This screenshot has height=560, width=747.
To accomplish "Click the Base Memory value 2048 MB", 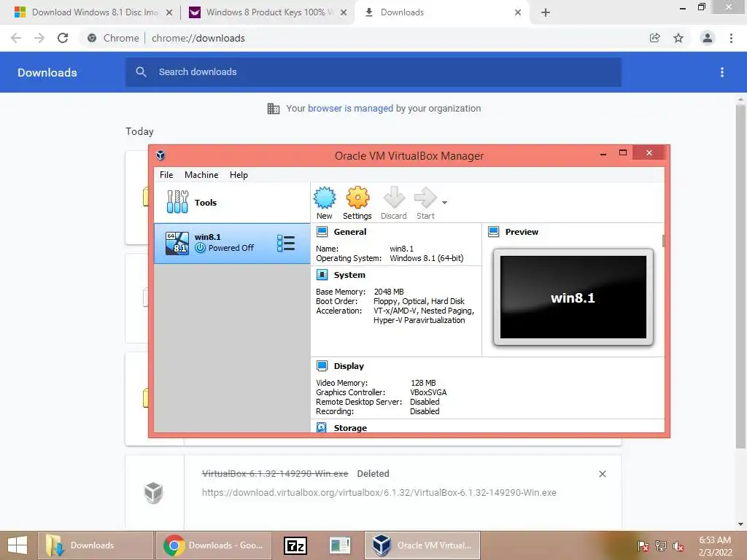I will (x=389, y=292).
